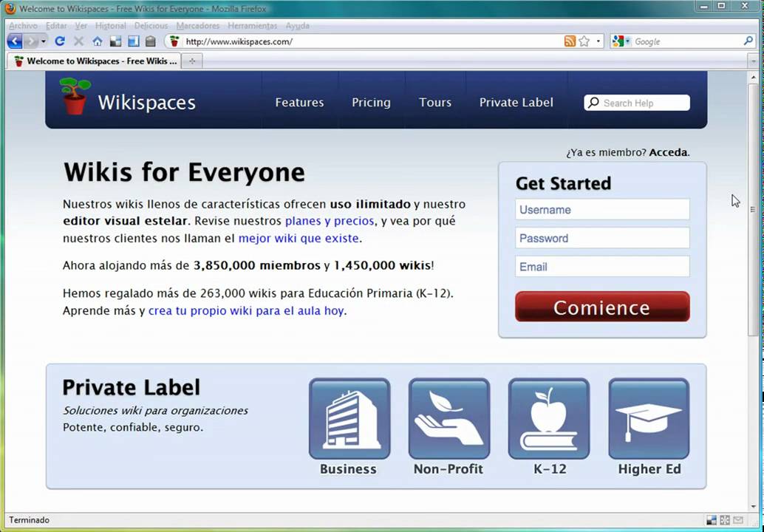Image resolution: width=764 pixels, height=532 pixels.
Task: Open the Pricing navigation link
Action: 371,102
